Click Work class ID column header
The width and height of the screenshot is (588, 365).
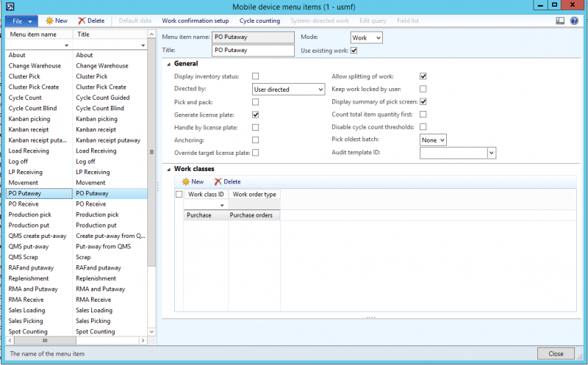pos(206,194)
